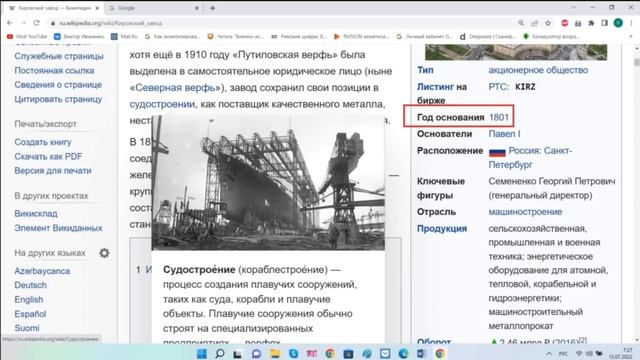Open Версия для печати link
Viewport: 640px width, 360px height.
point(53,171)
